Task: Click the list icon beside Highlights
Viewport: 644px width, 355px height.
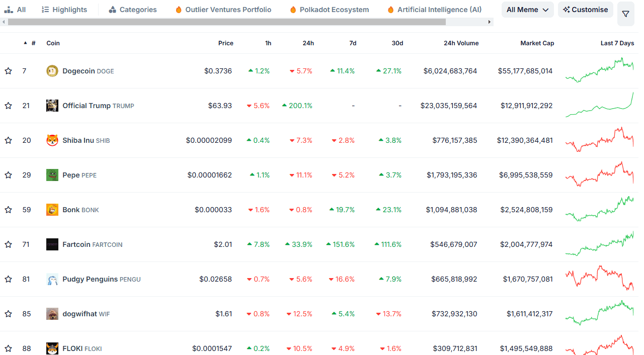Action: (45, 10)
